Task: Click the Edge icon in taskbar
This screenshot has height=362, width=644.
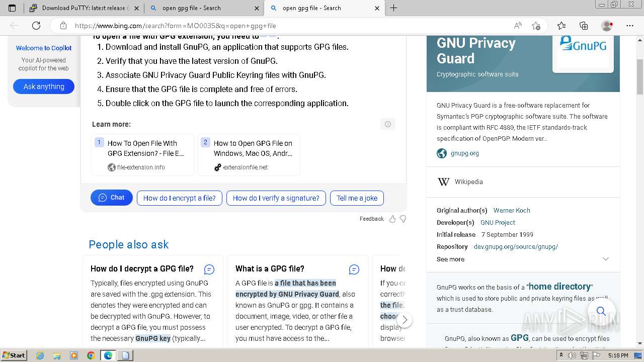Action: click(108, 355)
